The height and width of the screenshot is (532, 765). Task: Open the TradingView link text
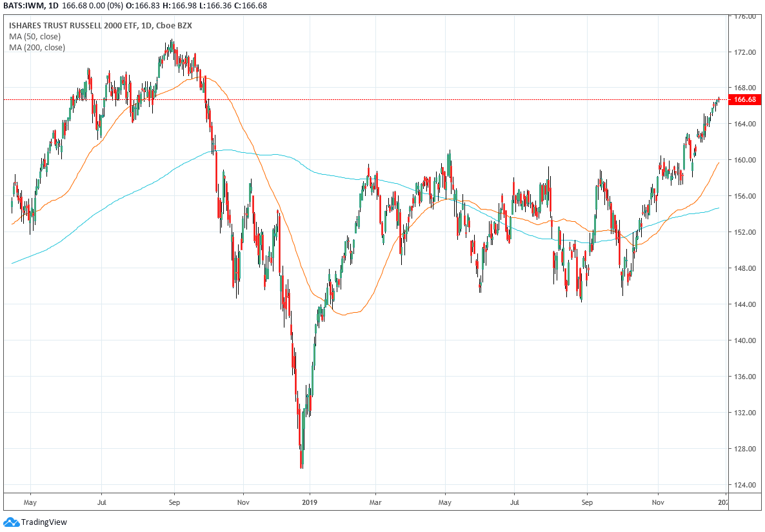[44, 522]
